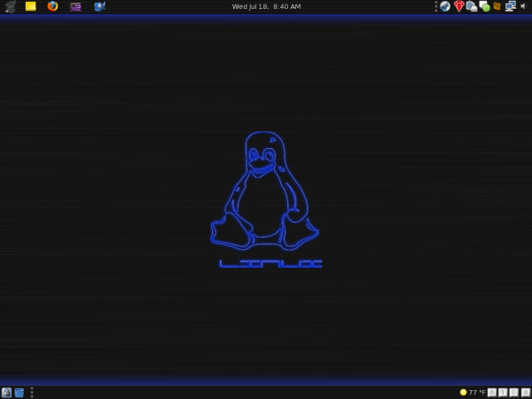The height and width of the screenshot is (399, 532).
Task: Click the "1" keyboard indicator icon
Action: pos(503,393)
